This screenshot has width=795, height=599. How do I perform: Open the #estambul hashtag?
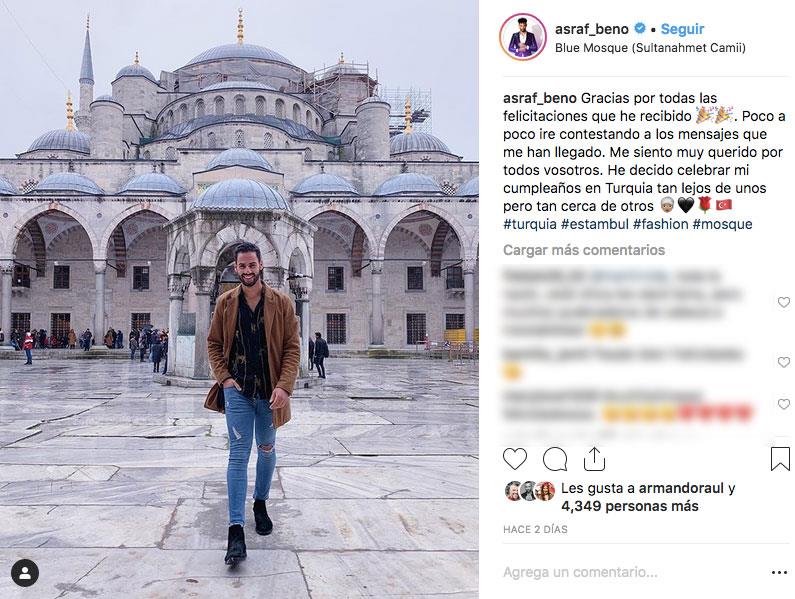tap(595, 224)
